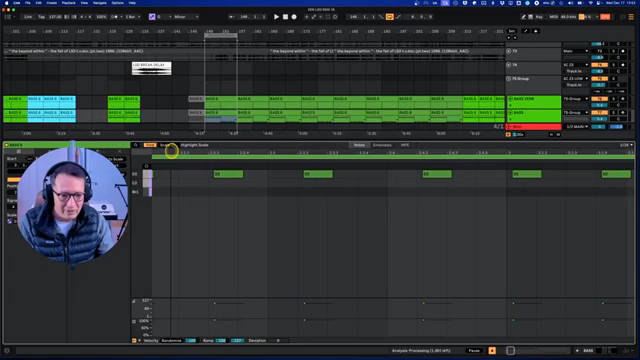Toggle the lock envelopes icon
This screenshot has height=360, width=640.
tap(536, 31)
